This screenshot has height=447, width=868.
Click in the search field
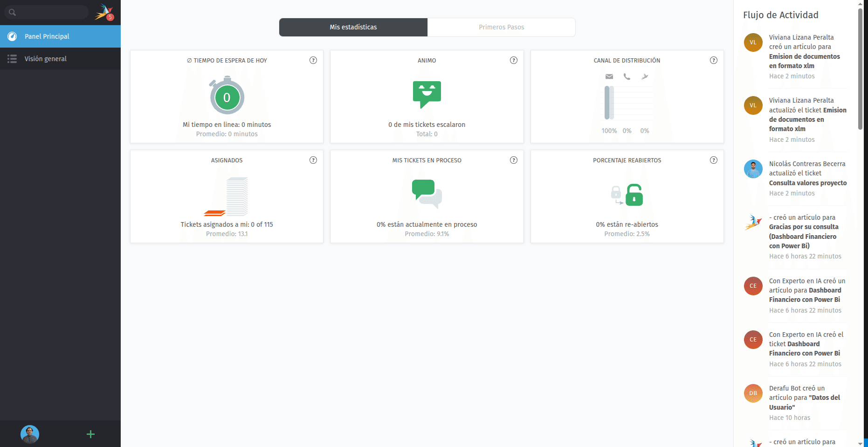(51, 12)
